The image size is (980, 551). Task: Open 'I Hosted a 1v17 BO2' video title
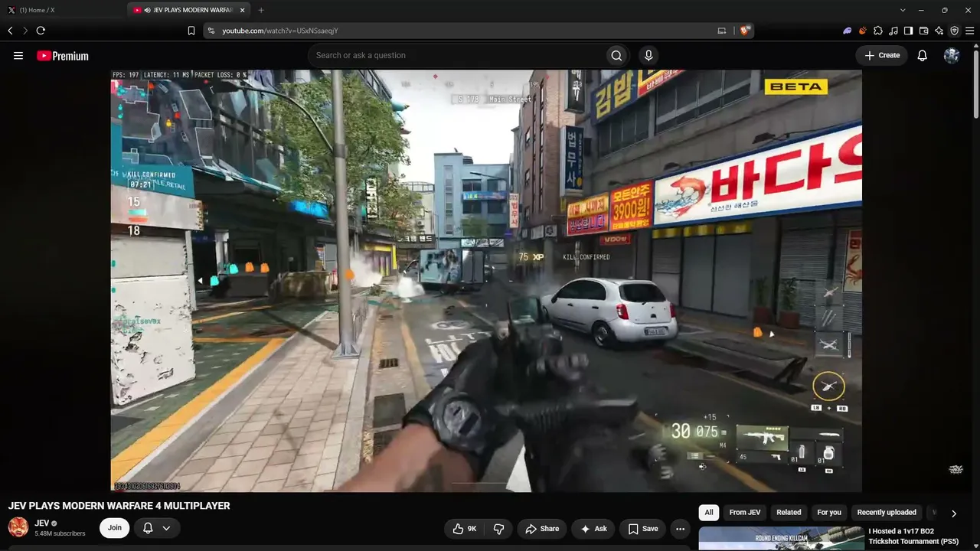[913, 536]
